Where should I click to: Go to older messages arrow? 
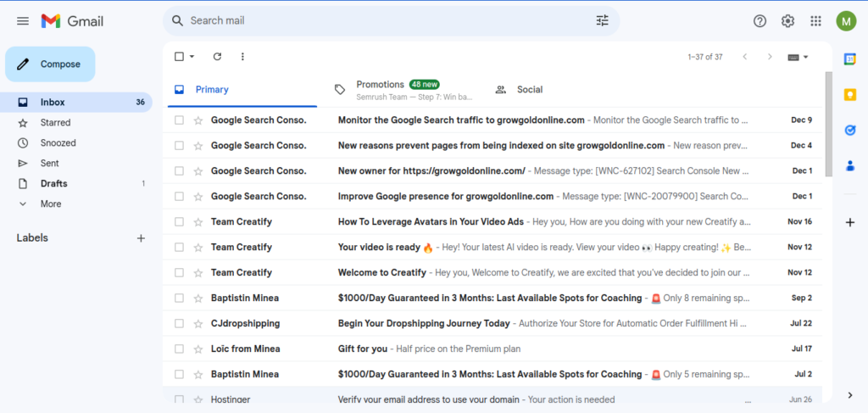click(x=770, y=57)
